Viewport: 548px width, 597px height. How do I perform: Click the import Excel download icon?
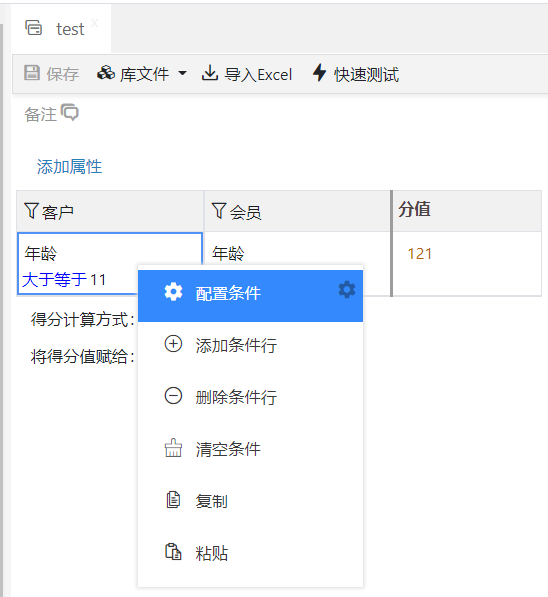[209, 73]
